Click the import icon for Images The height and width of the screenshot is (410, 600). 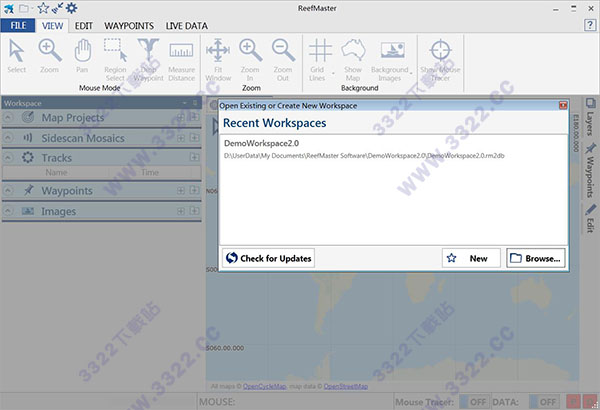[194, 211]
